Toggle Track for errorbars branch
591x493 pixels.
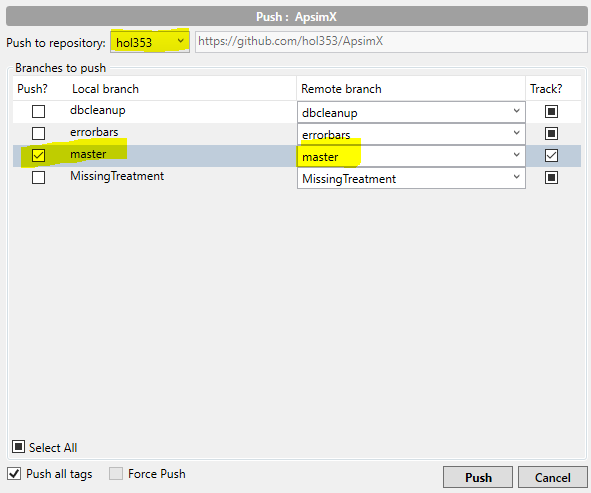point(551,133)
